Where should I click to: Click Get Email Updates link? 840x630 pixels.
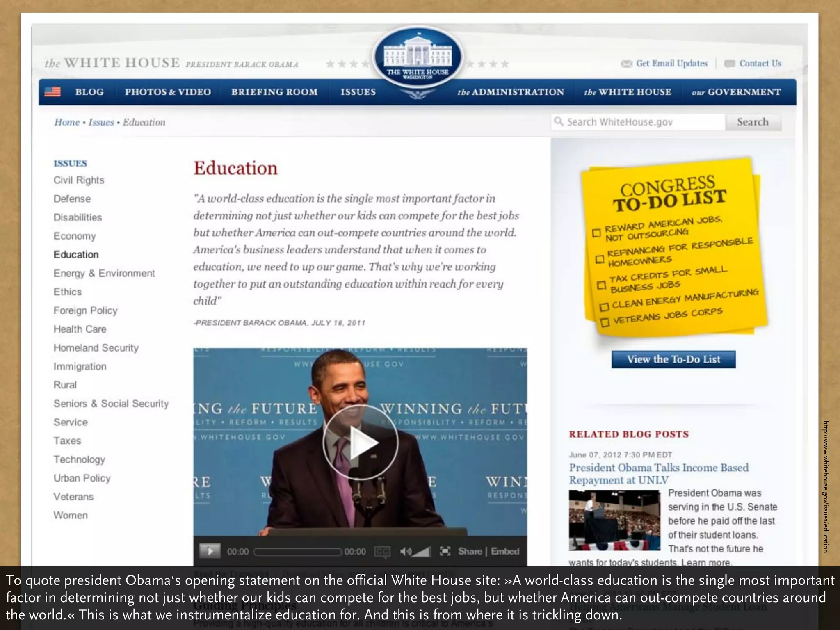click(x=672, y=64)
